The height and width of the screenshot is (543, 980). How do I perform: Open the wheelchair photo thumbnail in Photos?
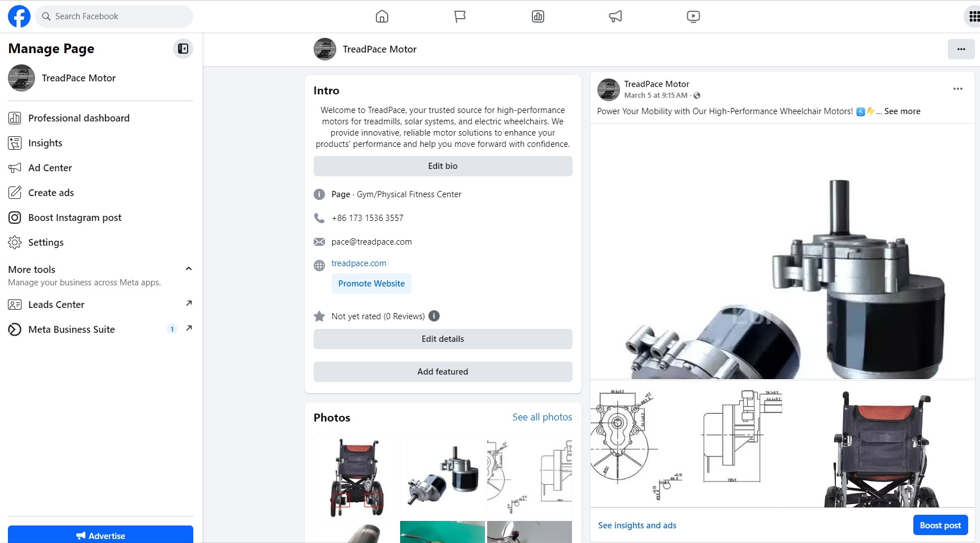(356, 476)
